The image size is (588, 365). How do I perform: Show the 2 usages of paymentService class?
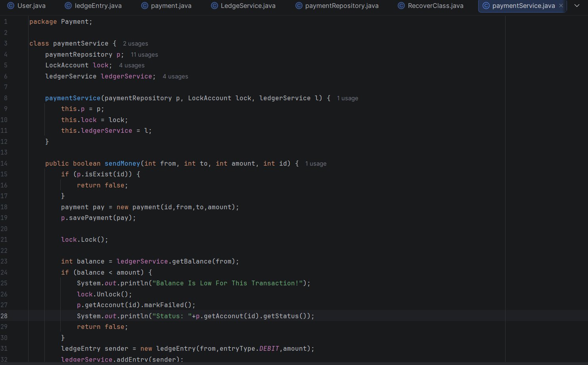tap(135, 44)
